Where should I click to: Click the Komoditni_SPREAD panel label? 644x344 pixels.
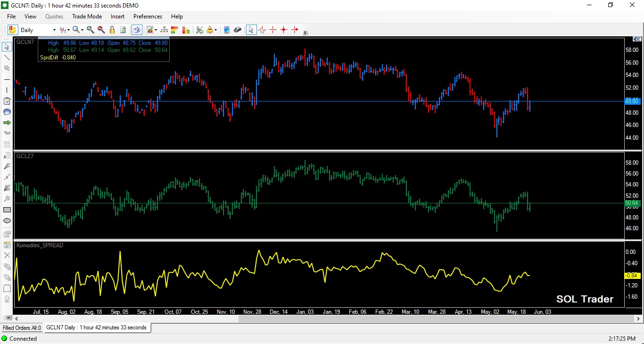pos(40,245)
